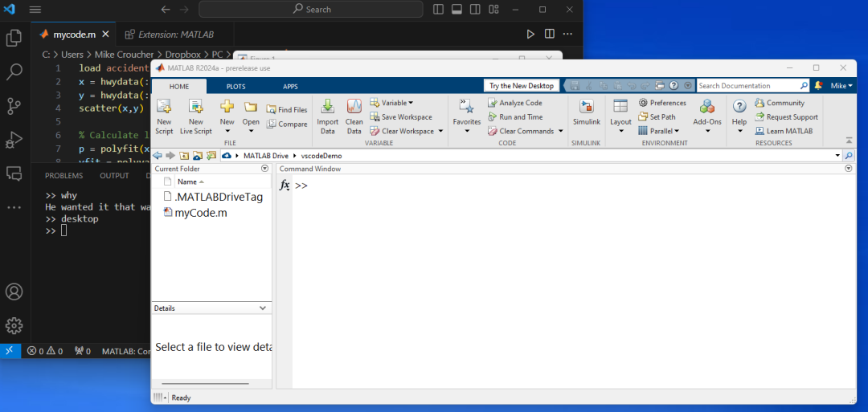Open VS Code Search view
868x412 pixels.
[x=14, y=72]
